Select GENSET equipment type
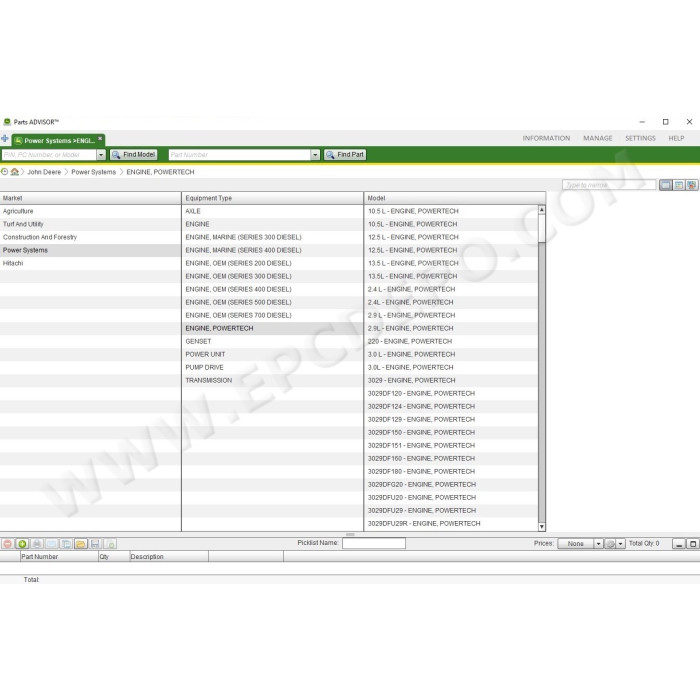Viewport: 700px width, 700px height. coord(272,342)
